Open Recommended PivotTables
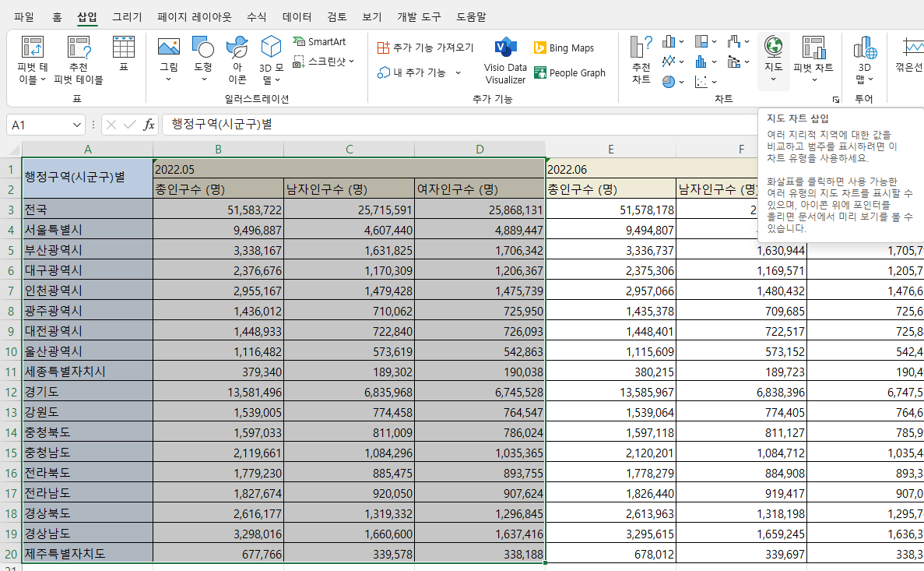 pos(79,60)
